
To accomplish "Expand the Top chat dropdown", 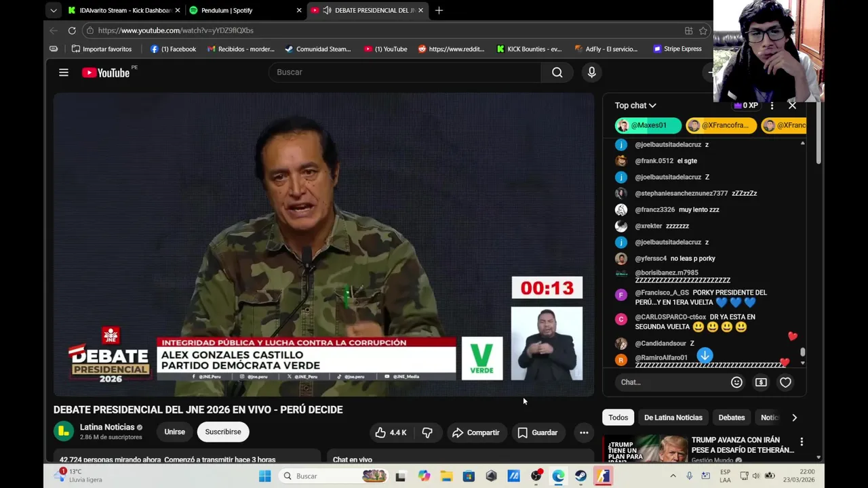I will (x=635, y=106).
